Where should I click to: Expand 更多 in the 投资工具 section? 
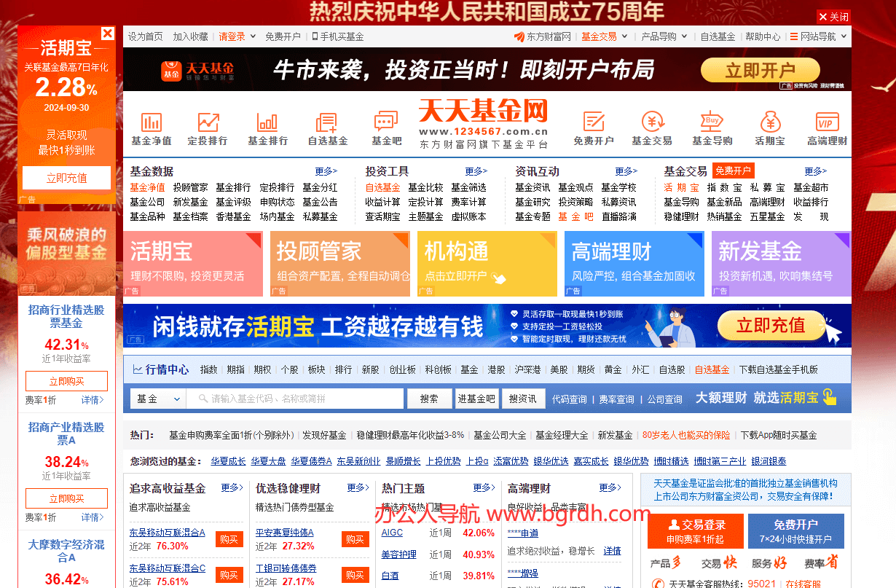pos(476,171)
